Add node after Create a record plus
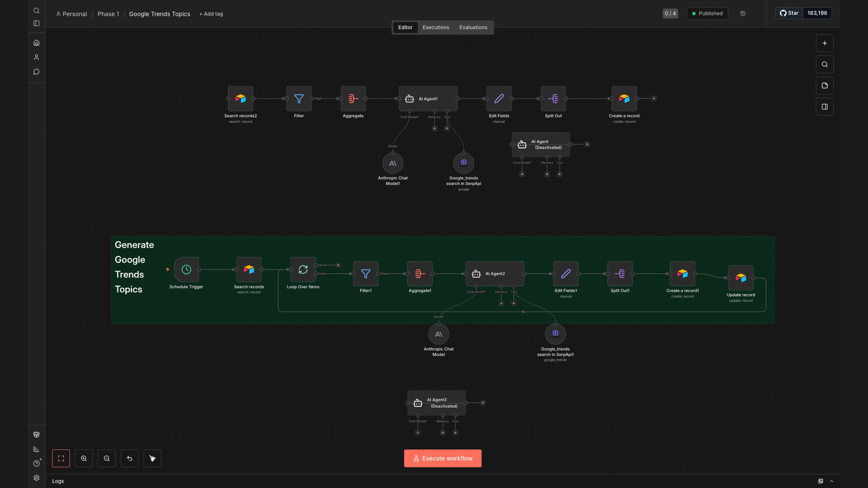 tap(654, 98)
